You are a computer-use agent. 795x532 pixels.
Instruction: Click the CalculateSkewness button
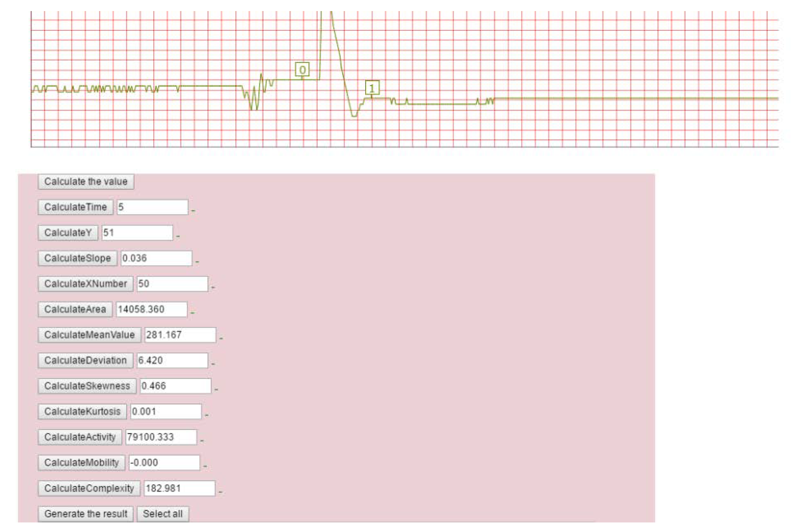point(87,386)
